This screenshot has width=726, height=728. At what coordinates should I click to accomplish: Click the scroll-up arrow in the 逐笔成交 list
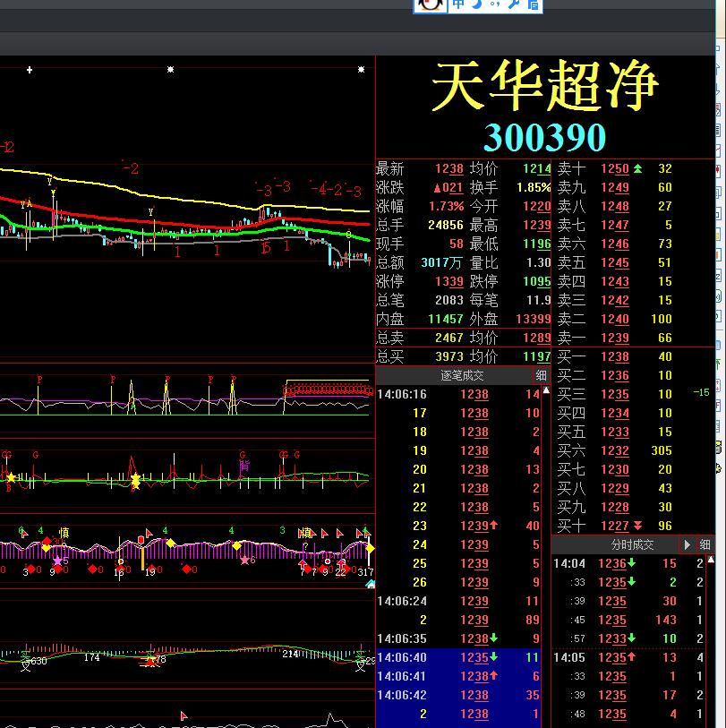tap(546, 390)
